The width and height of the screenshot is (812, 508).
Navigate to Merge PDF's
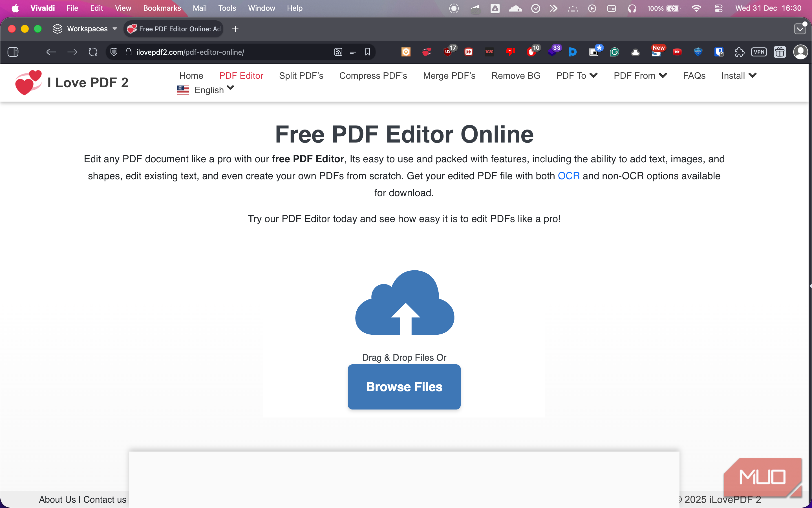[x=449, y=76]
